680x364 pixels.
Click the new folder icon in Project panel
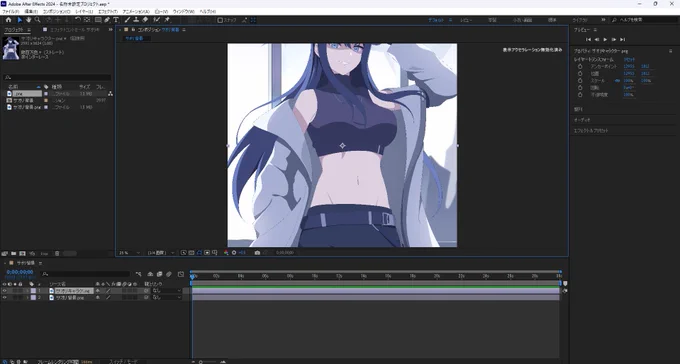(x=13, y=253)
